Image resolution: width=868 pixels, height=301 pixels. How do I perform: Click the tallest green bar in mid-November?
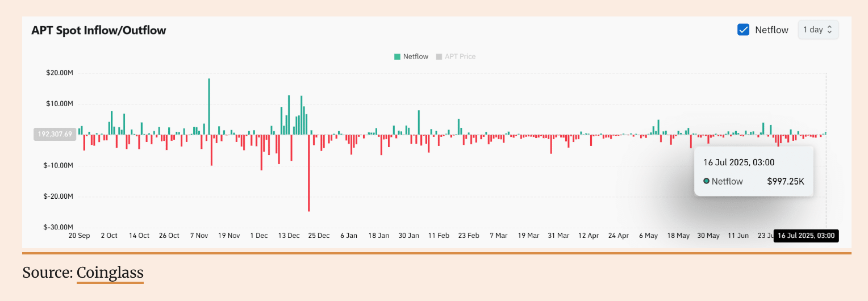tap(209, 105)
